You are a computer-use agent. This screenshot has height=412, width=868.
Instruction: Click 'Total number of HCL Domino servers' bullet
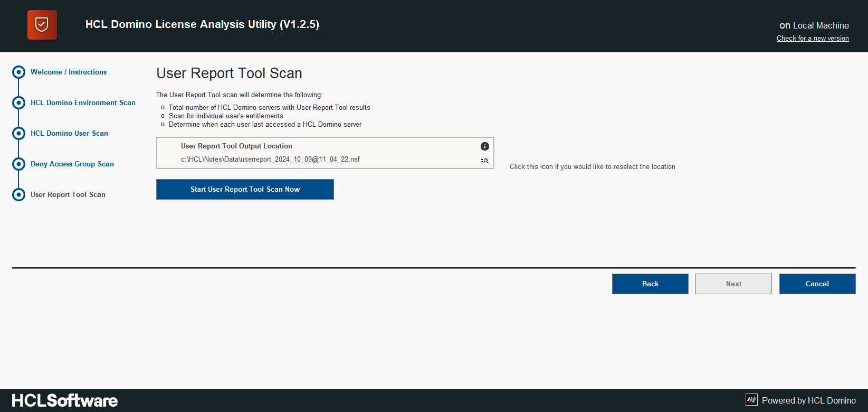click(x=270, y=107)
